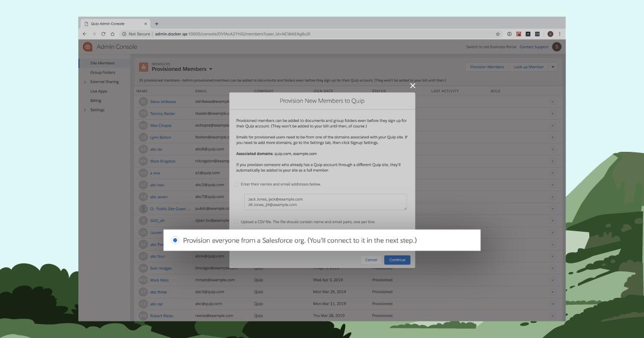This screenshot has height=338, width=644.
Task: Expand the External Sharing chevron
Action: [x=85, y=82]
